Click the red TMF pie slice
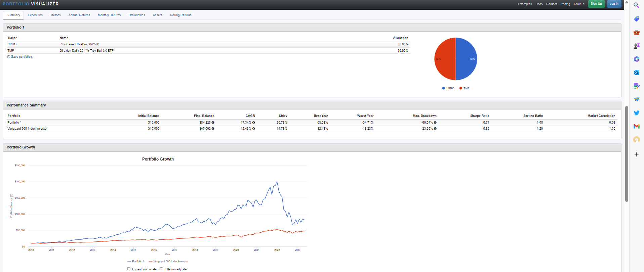This screenshot has width=644, height=272. [x=444, y=59]
